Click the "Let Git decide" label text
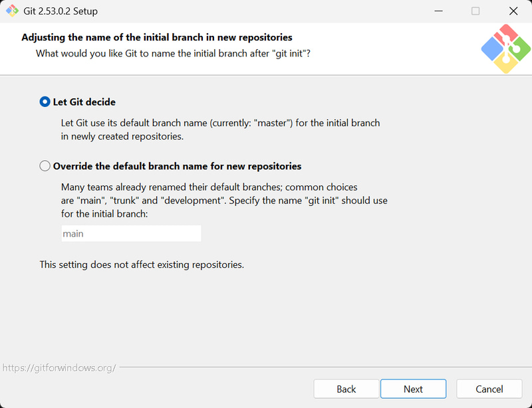The width and height of the screenshot is (532, 408). [84, 102]
